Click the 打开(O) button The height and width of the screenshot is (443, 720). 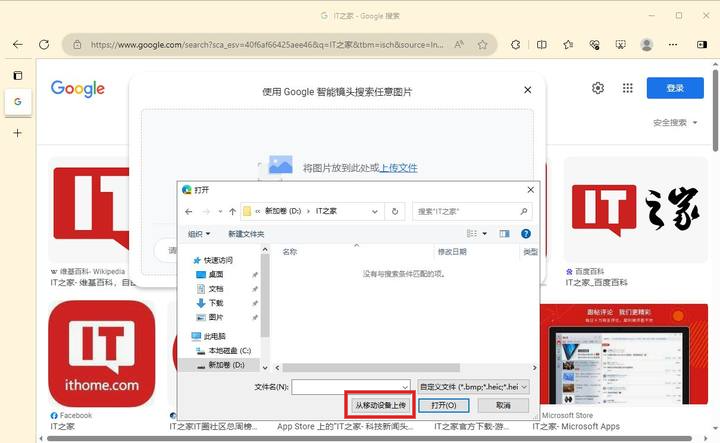click(444, 405)
